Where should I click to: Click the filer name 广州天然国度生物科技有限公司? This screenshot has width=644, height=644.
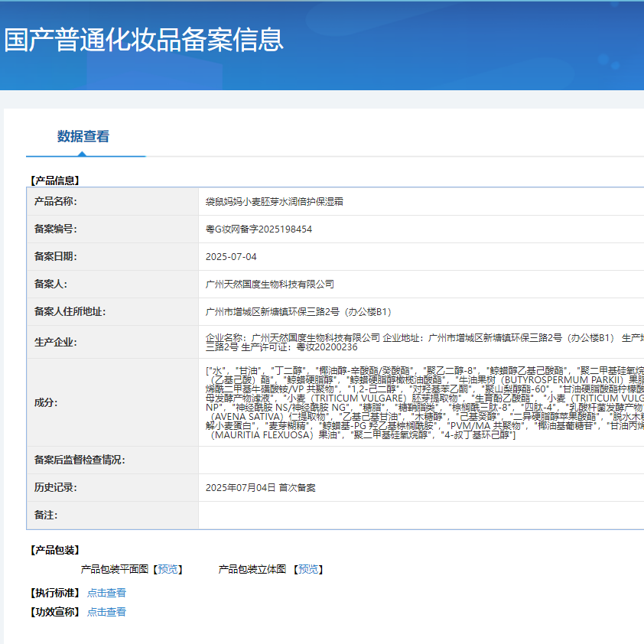click(x=270, y=285)
